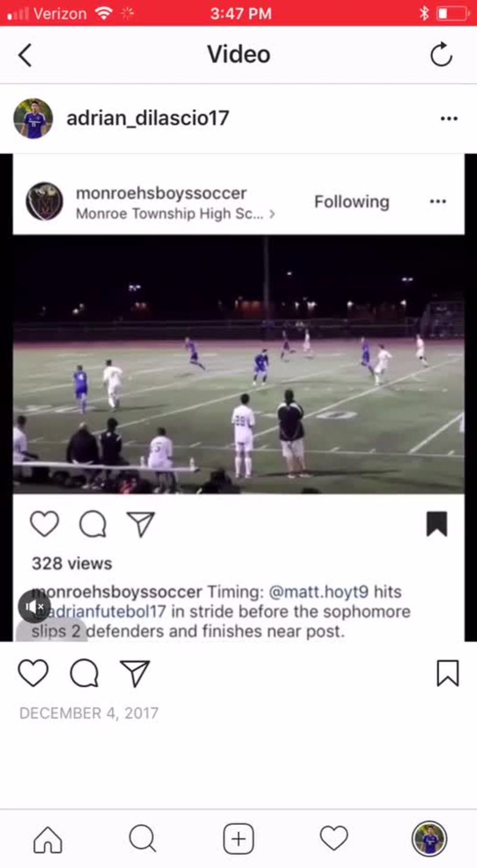The height and width of the screenshot is (868, 477).
Task: Open adrian_dilascio17 post options menu
Action: 449,118
